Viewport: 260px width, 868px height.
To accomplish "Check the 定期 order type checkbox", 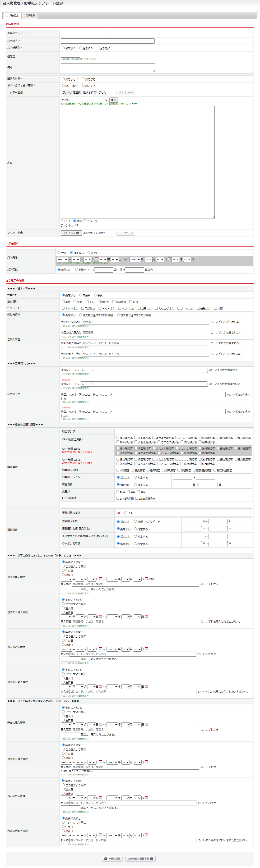I will click(75, 302).
